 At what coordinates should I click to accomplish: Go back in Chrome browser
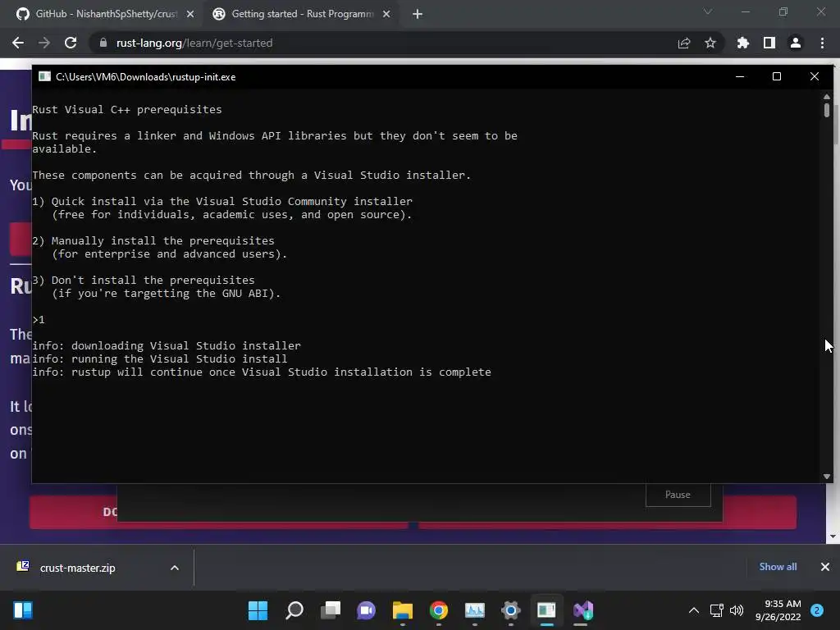[x=18, y=43]
